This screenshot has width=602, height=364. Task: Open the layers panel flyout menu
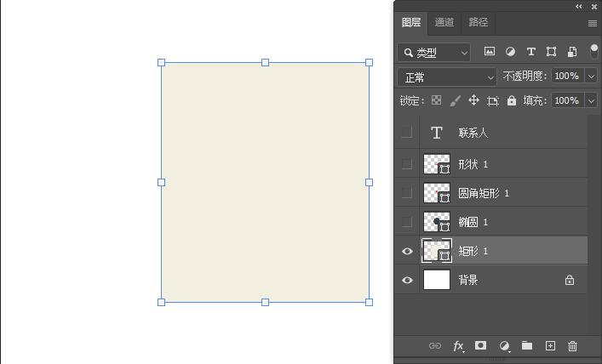(x=593, y=24)
